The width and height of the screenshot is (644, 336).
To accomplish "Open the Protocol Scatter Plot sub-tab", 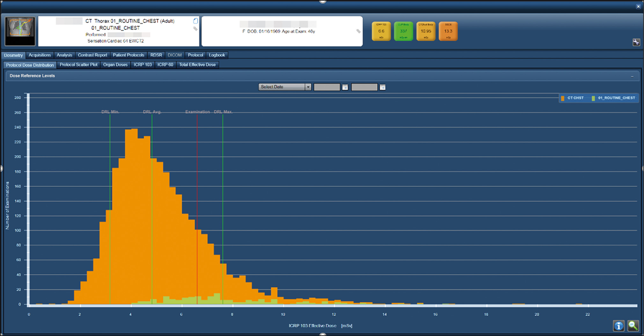I will [78, 65].
